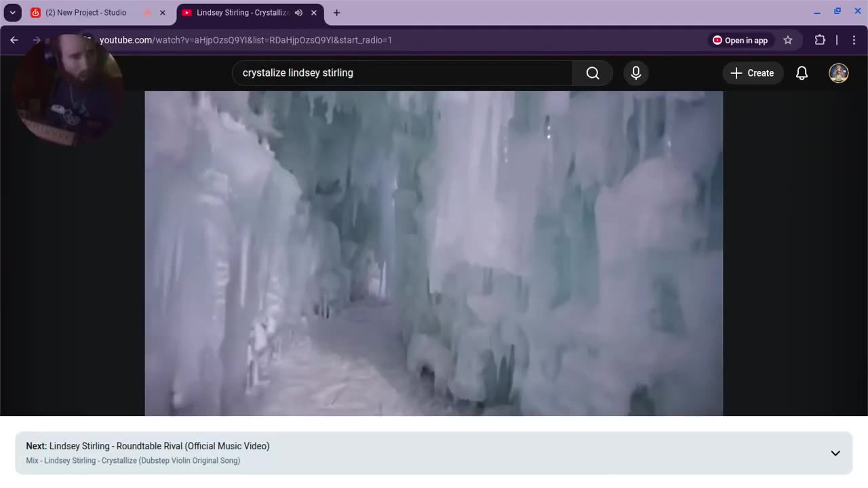Click the Mix - Lindsey Stirling - Crystallize subtitle

[133, 461]
